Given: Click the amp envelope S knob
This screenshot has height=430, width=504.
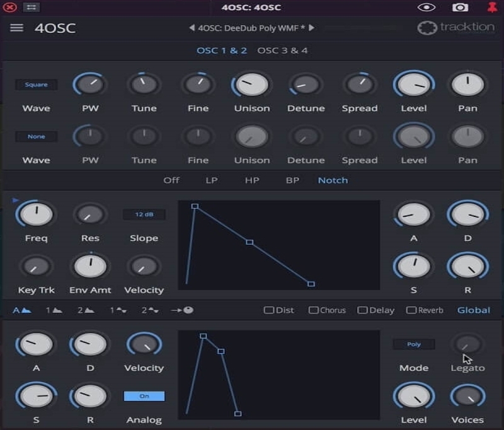Looking at the screenshot, I should pos(37,396).
